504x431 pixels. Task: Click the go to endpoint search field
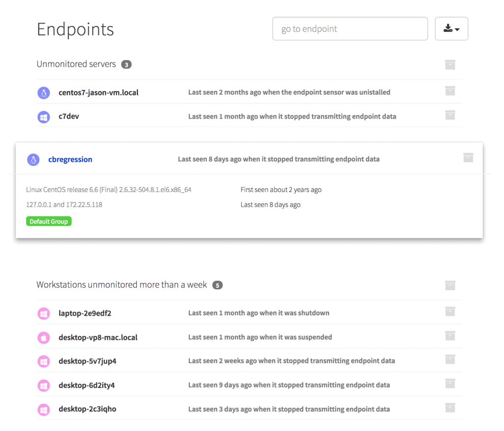coord(349,29)
